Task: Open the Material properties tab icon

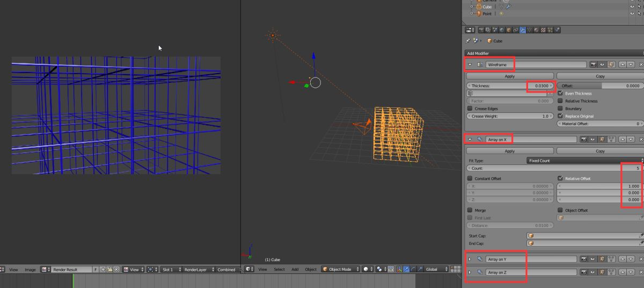Action: 536,30
